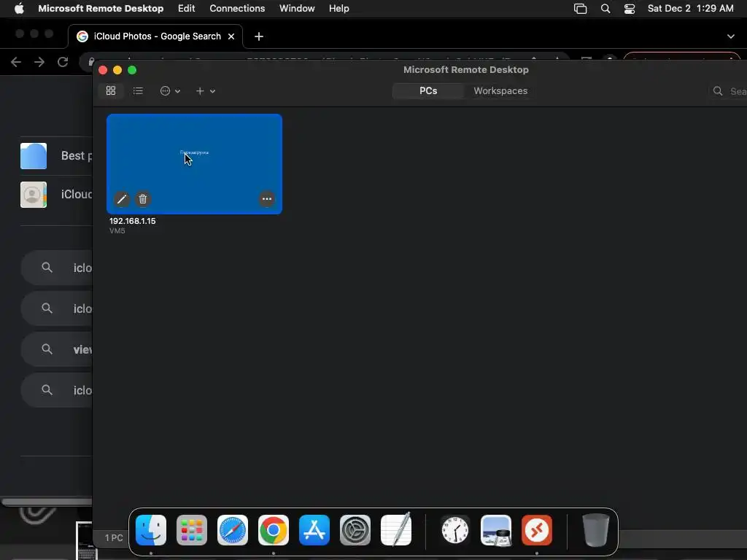Click the 192.168.1.15 label text
Viewport: 747px width, 560px height.
pyautogui.click(x=133, y=221)
